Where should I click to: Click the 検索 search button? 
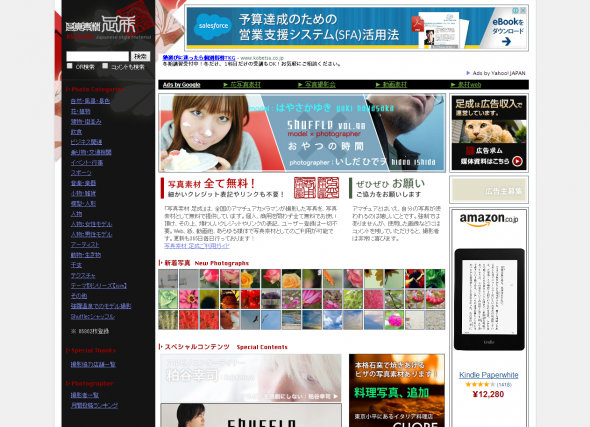(140, 56)
